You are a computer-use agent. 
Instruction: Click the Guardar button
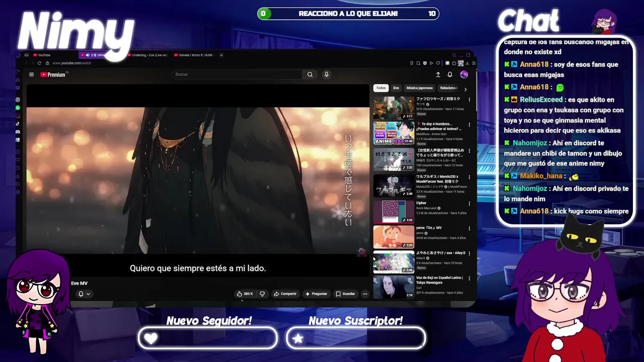point(346,294)
